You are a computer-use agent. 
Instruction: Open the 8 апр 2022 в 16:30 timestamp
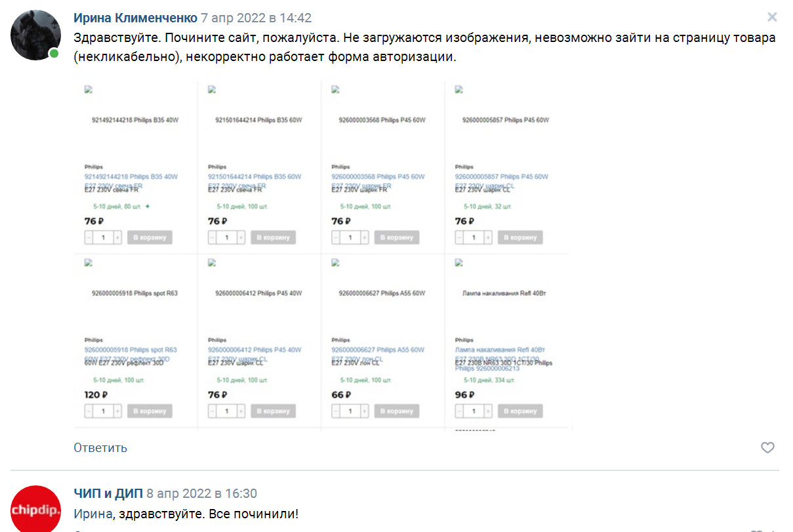click(201, 493)
